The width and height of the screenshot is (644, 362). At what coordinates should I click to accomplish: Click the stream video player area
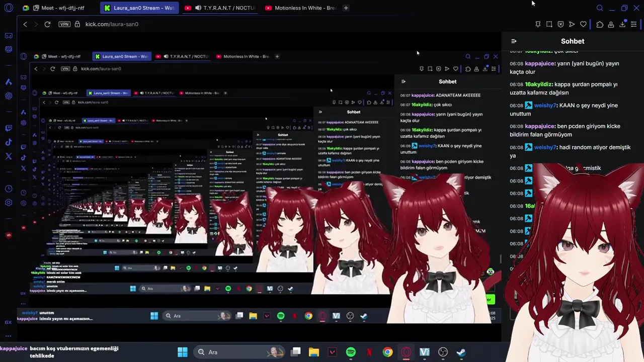pos(259,186)
